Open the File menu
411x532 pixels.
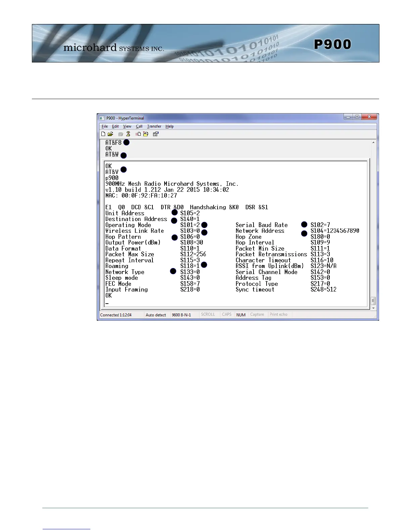(105, 126)
